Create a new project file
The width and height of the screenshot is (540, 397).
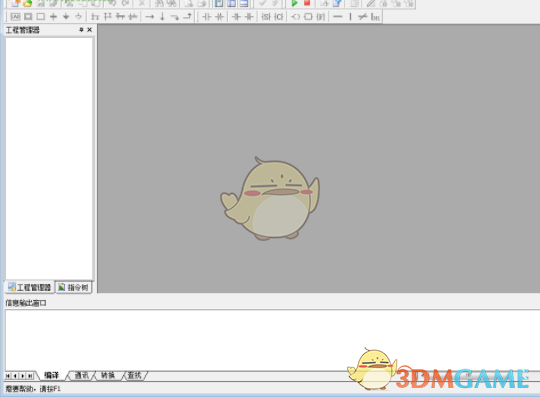16,3
